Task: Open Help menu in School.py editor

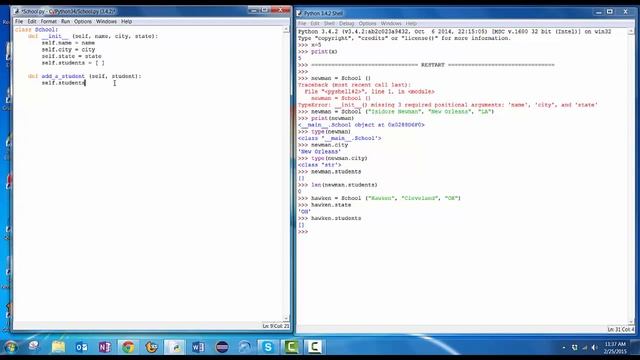Action: pos(127,22)
